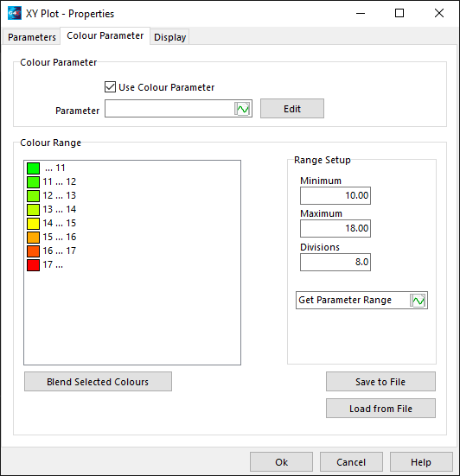Click the XY Plot application icon in title bar
Viewport: 460px width, 476px height.
tap(15, 13)
